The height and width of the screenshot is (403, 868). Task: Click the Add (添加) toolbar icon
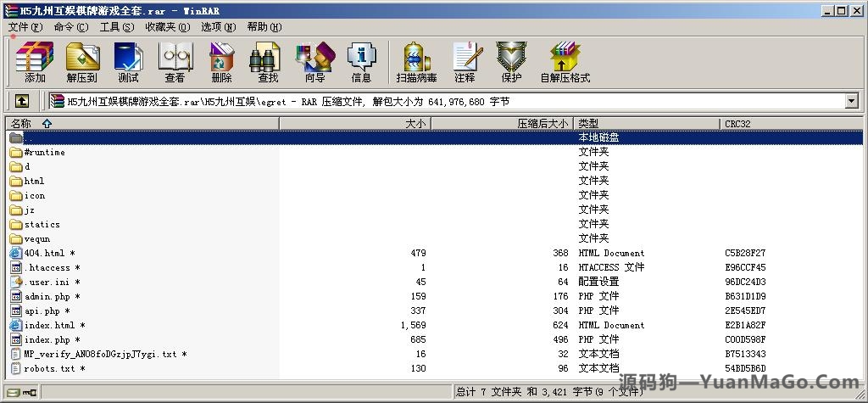[x=35, y=62]
